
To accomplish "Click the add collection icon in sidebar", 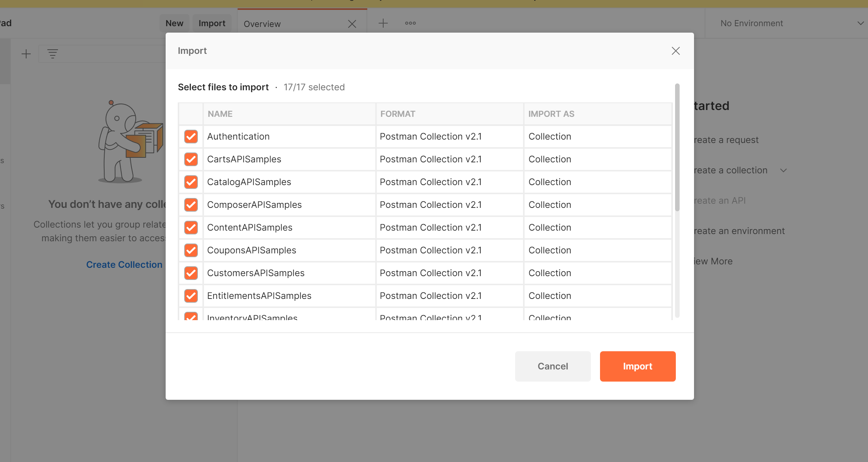I will coord(26,53).
